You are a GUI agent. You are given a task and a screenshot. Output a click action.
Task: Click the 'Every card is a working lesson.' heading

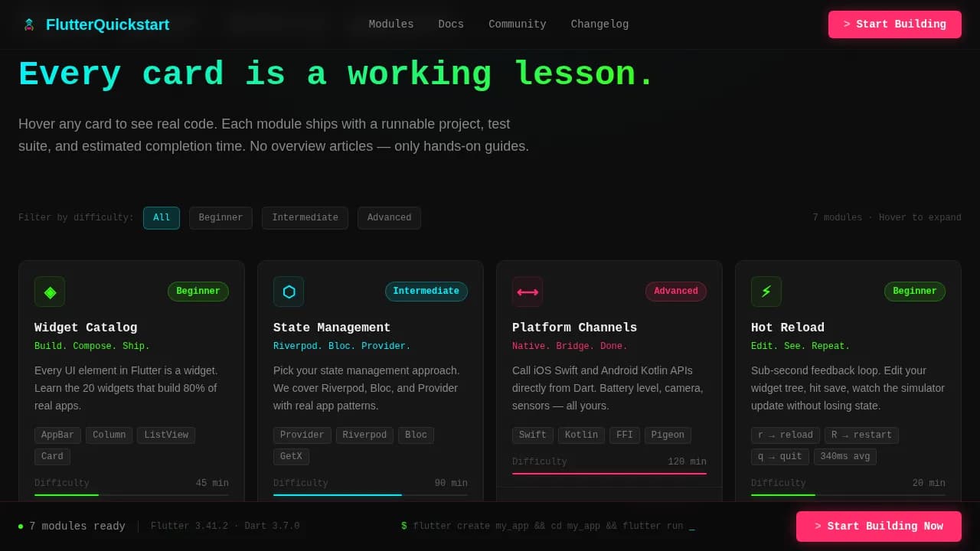337,75
